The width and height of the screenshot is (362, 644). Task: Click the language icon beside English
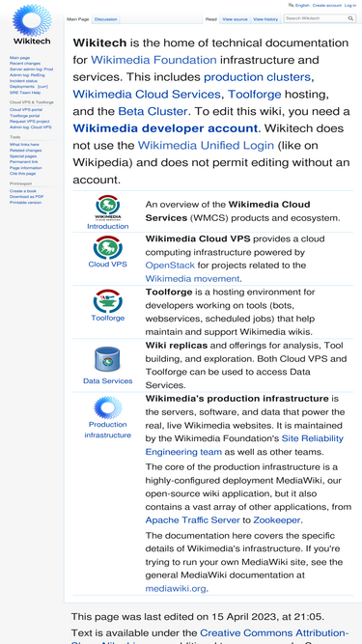pos(291,6)
